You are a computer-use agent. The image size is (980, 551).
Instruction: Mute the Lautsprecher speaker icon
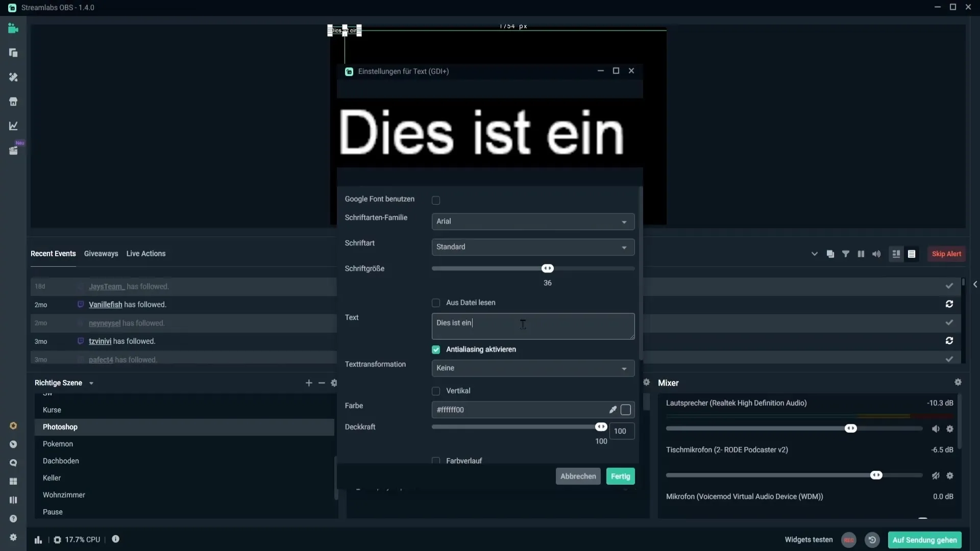pos(936,429)
